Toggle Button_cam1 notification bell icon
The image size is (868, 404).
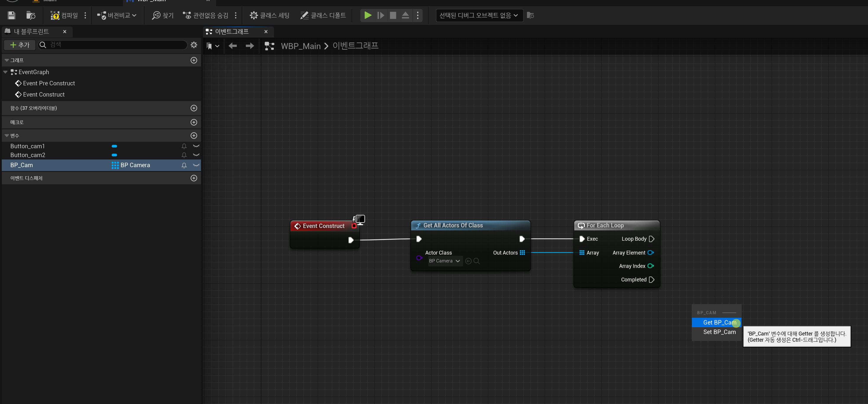coord(184,146)
